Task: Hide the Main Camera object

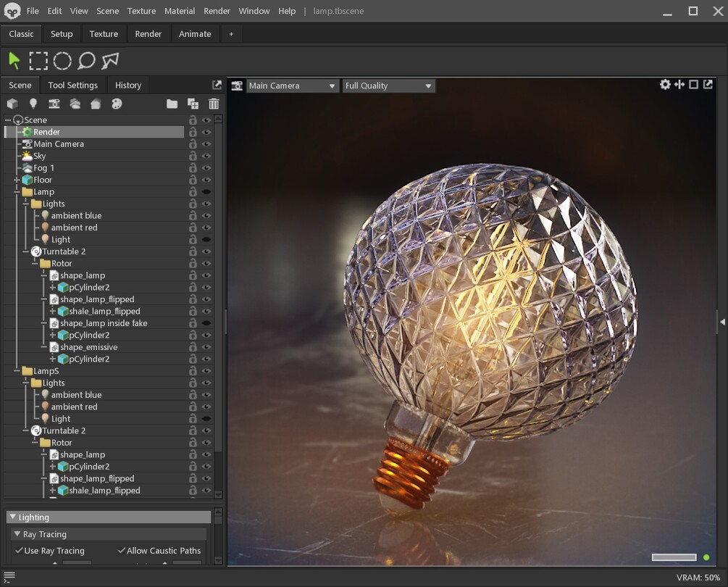Action: point(206,144)
